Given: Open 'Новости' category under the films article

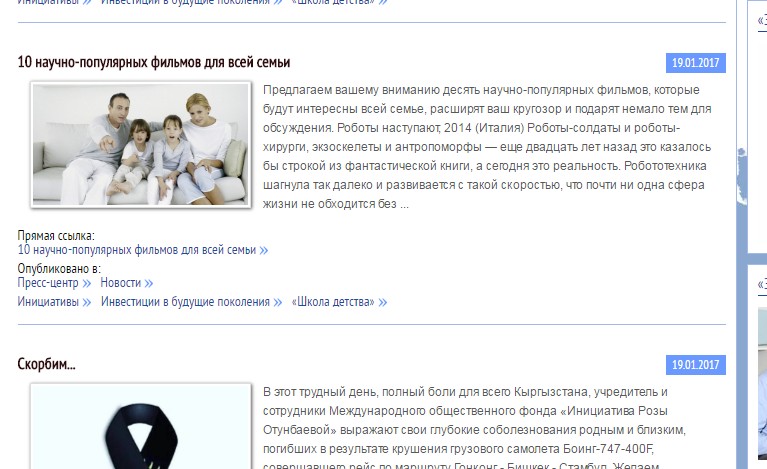Looking at the screenshot, I should coord(120,283).
